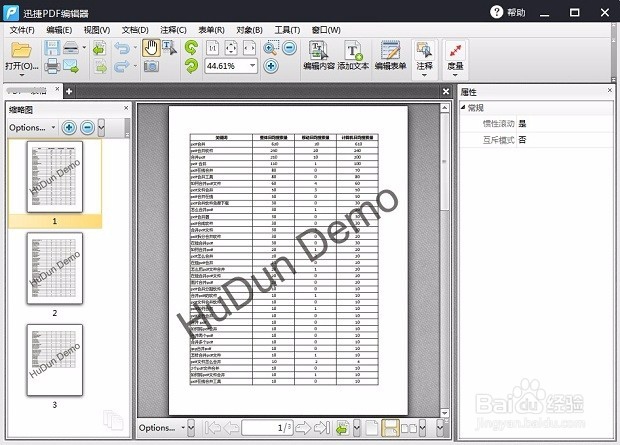Open the 编辑(E) menu
620x445 pixels.
(59, 30)
